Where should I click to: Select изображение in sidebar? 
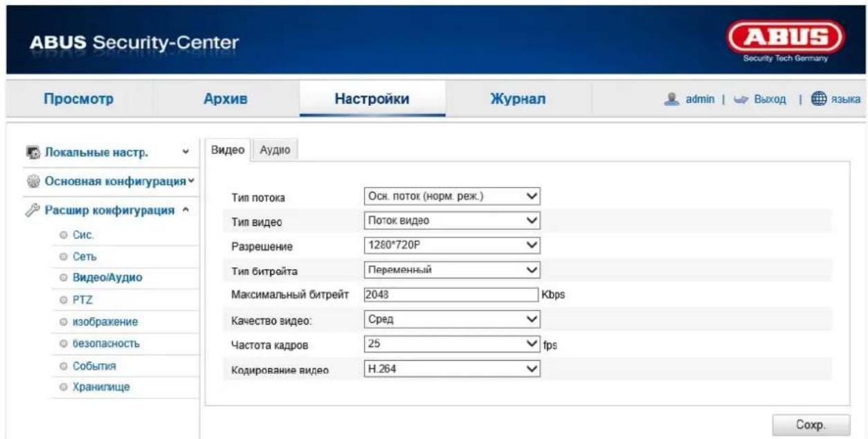106,322
